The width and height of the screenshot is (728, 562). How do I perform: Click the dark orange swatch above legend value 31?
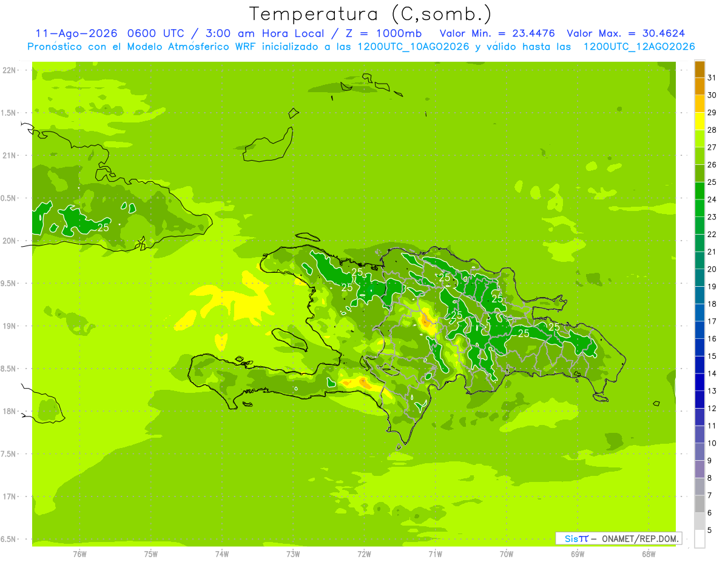(699, 69)
